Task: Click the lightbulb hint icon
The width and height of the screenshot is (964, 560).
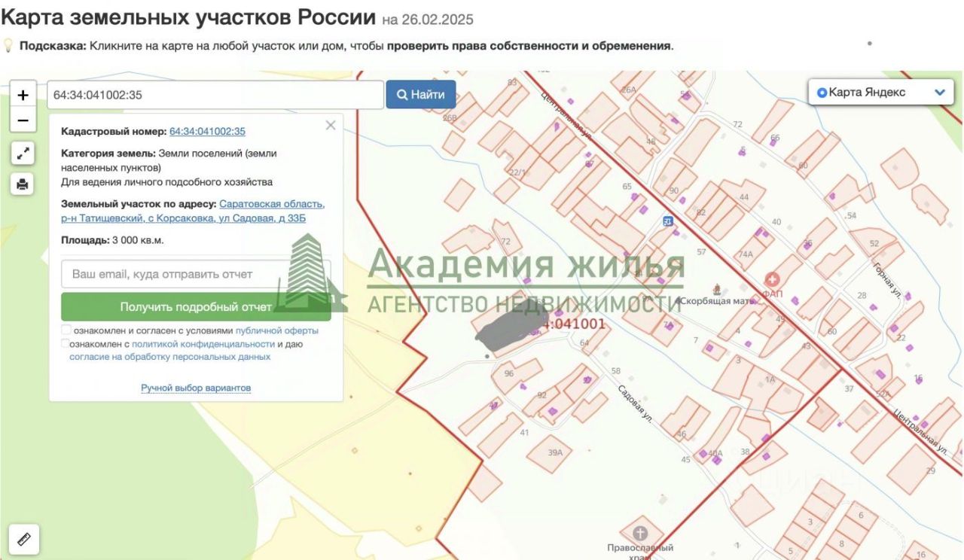Action: coord(8,45)
